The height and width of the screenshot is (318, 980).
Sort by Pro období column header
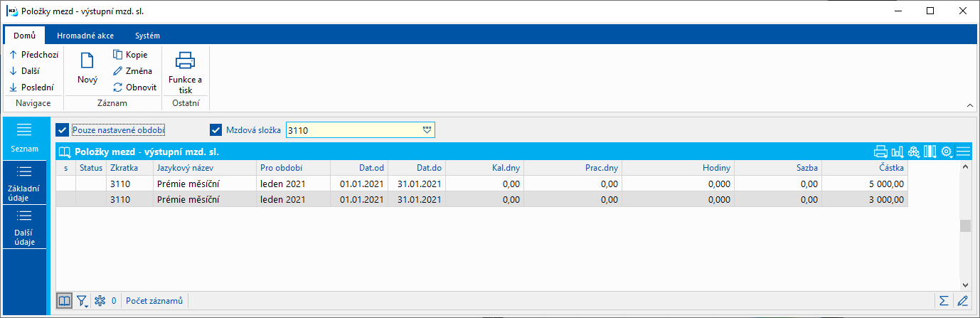coord(293,168)
